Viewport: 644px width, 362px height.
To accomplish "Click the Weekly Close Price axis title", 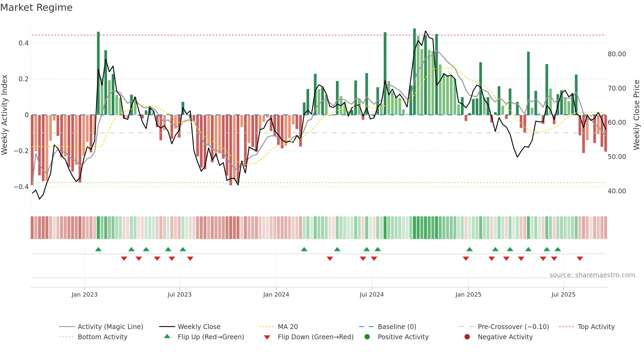I will (x=636, y=115).
